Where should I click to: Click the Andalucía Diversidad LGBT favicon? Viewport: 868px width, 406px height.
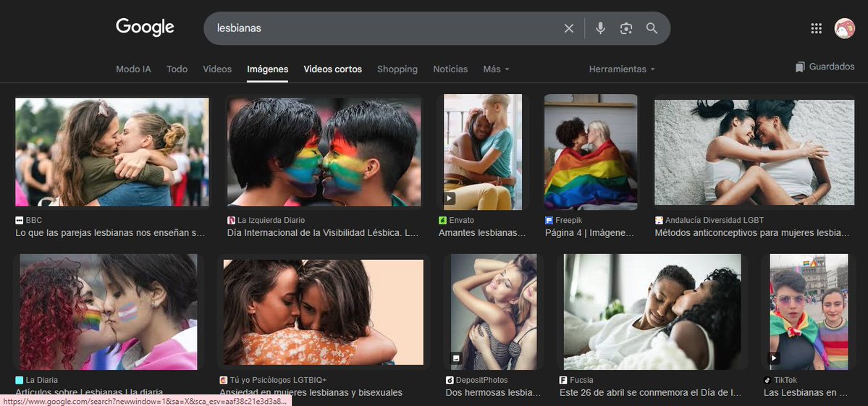(659, 220)
